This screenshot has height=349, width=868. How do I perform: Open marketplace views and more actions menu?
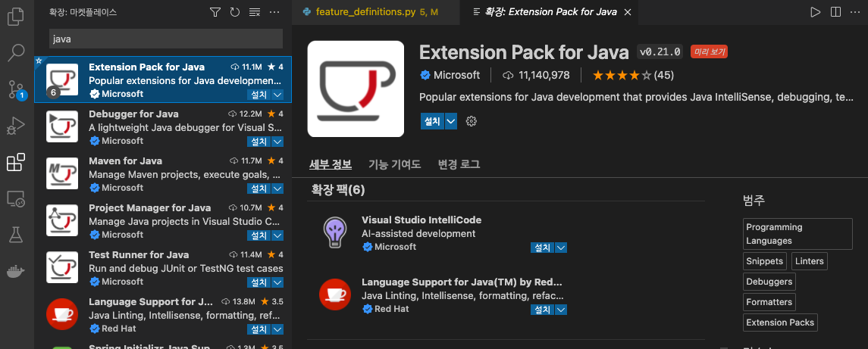click(274, 11)
